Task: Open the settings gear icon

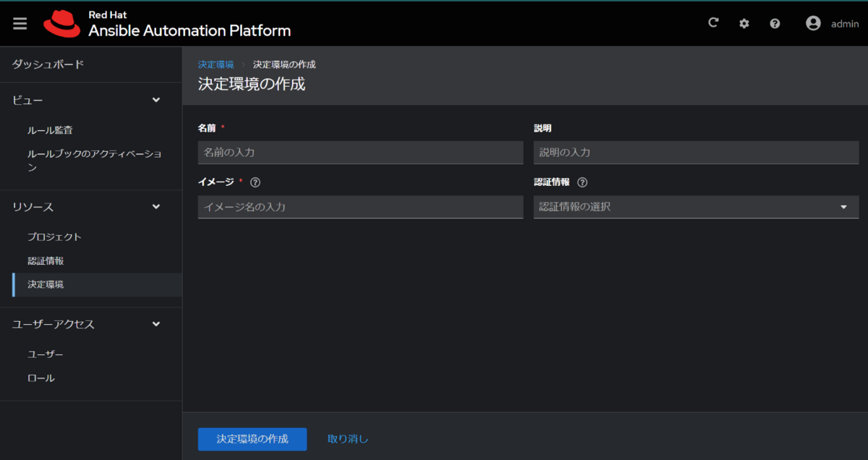Action: click(744, 23)
